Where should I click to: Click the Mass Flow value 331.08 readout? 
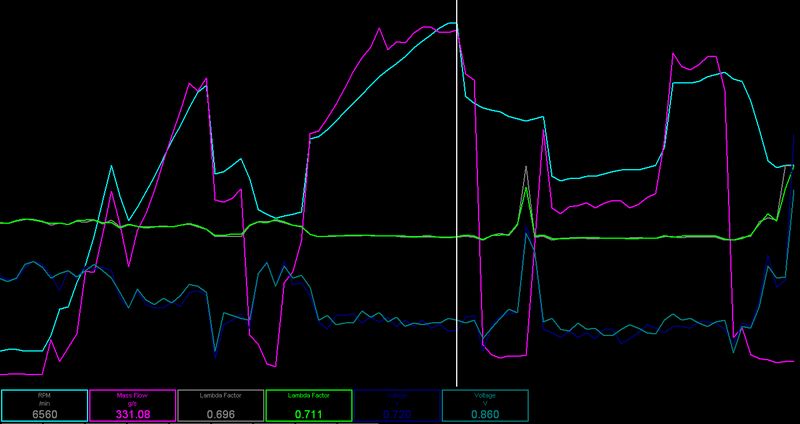(131, 412)
